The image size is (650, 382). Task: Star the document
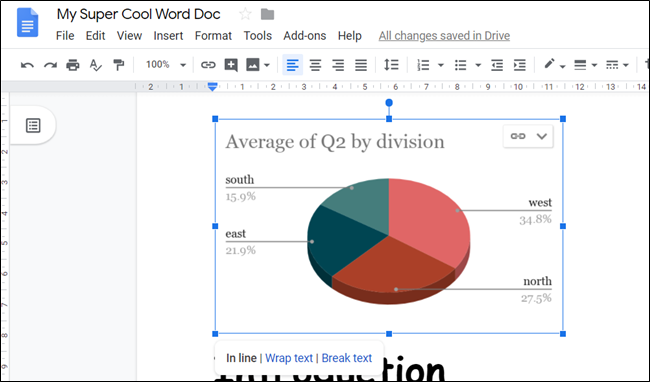245,15
